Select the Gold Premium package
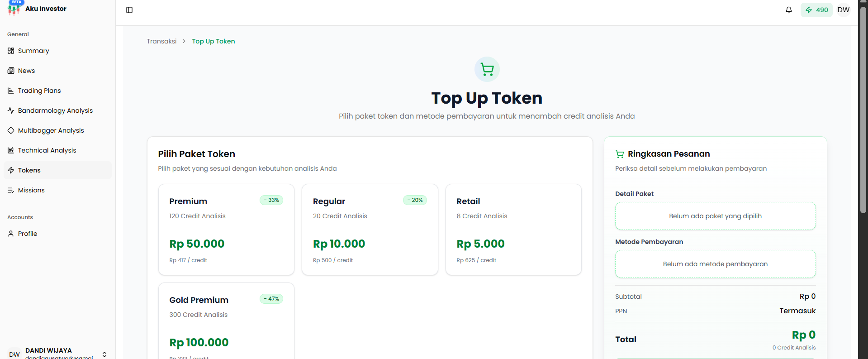The image size is (868, 359). pos(226,321)
